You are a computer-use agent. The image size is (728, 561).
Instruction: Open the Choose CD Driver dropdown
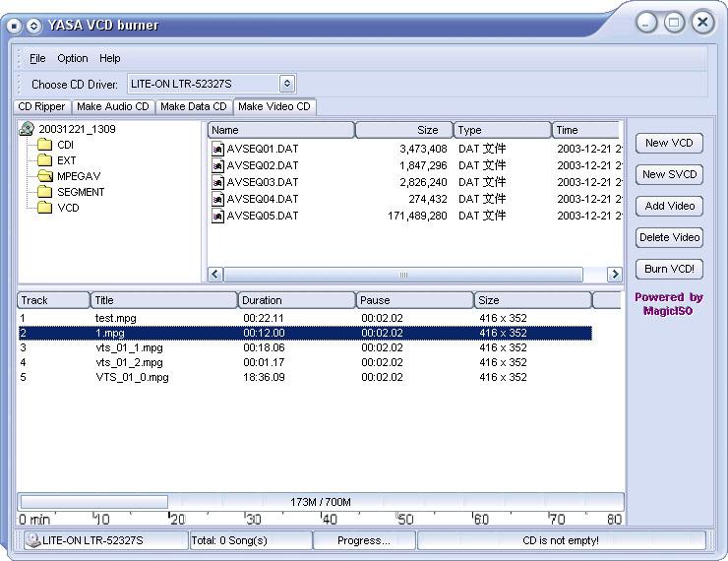click(286, 85)
